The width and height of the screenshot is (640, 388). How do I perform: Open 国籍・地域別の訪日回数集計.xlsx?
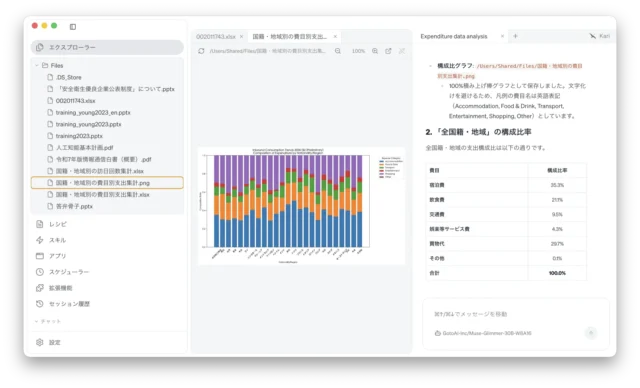(x=100, y=171)
